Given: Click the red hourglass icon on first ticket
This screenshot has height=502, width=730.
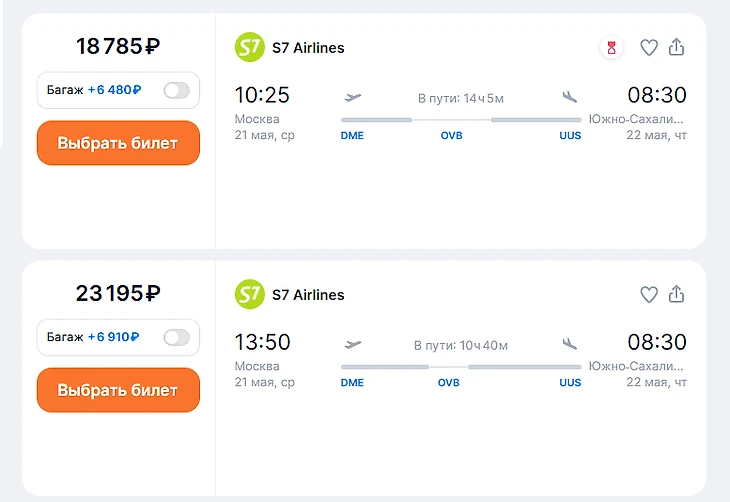Looking at the screenshot, I should click(x=612, y=47).
